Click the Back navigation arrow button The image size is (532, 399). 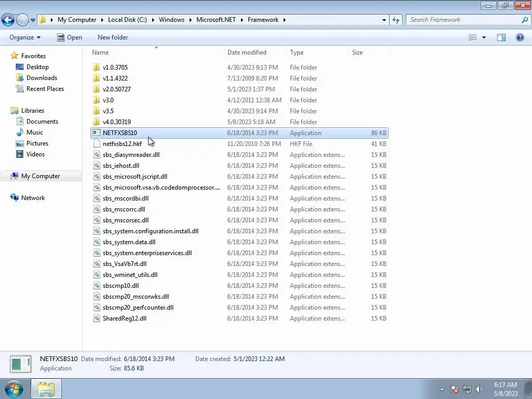click(x=8, y=20)
